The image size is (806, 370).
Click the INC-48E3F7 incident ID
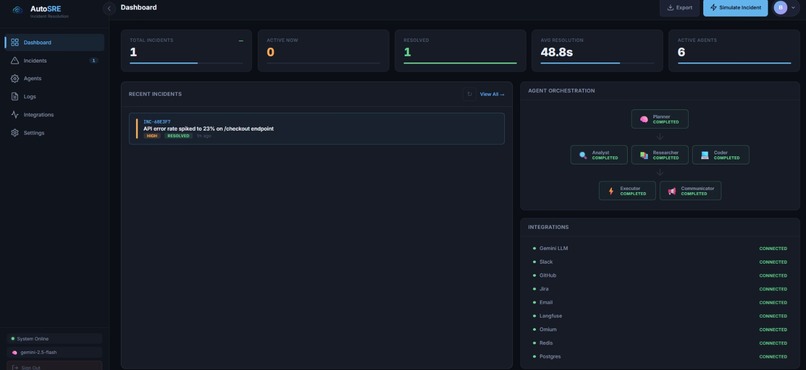coord(157,122)
